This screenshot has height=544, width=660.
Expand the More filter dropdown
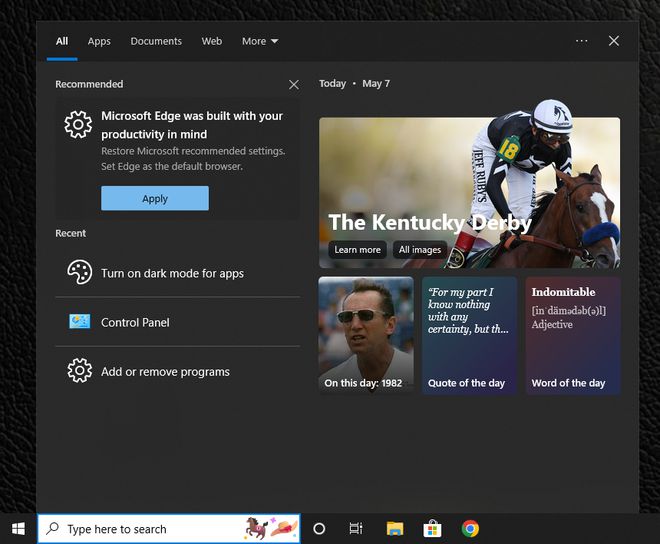click(260, 41)
